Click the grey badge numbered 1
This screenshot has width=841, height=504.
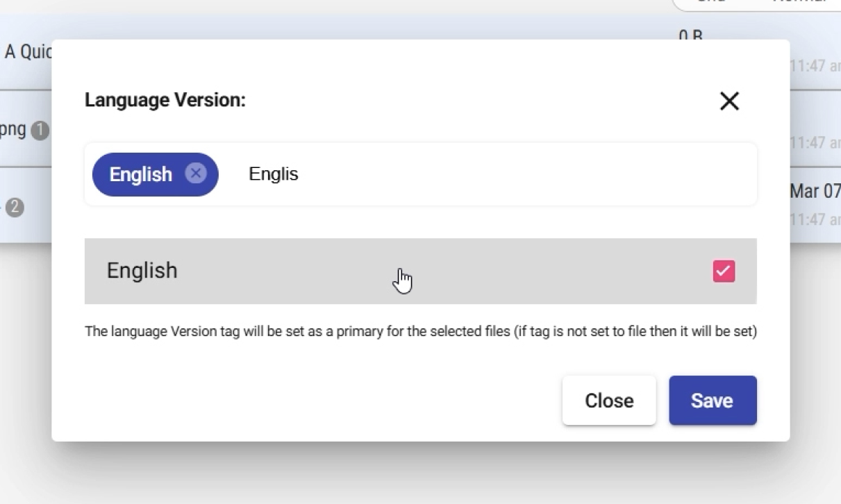point(40,131)
